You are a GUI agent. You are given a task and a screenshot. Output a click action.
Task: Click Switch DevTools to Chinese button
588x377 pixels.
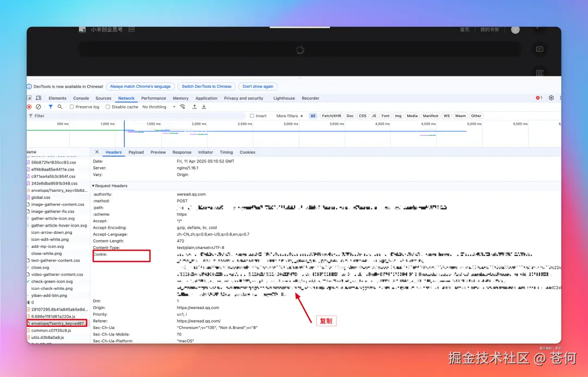coord(207,86)
